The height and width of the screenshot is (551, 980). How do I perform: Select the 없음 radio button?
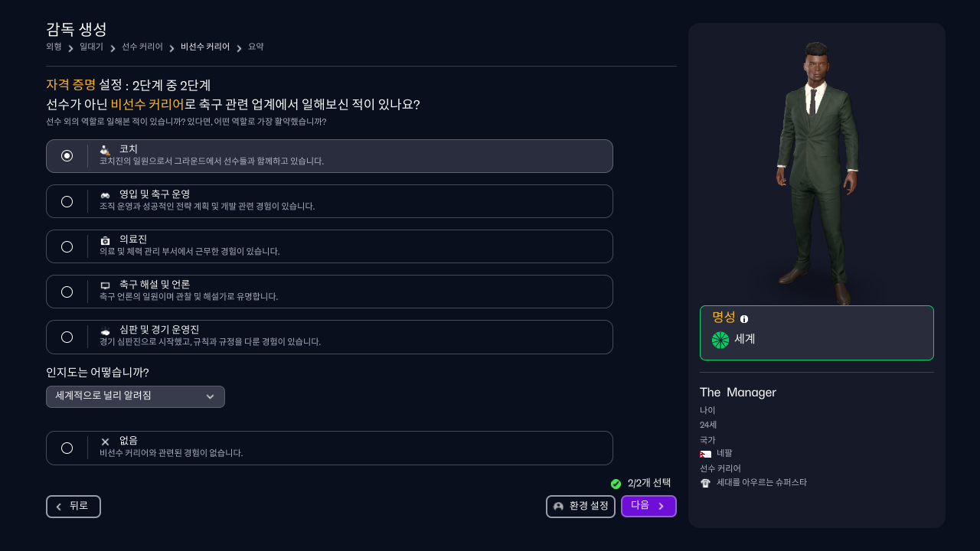(67, 448)
